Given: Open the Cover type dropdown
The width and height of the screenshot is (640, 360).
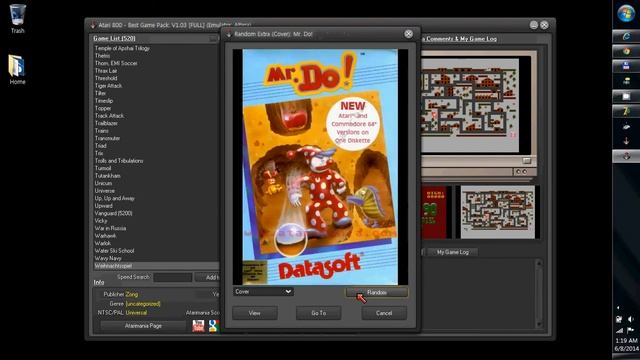Looking at the screenshot, I should point(263,291).
